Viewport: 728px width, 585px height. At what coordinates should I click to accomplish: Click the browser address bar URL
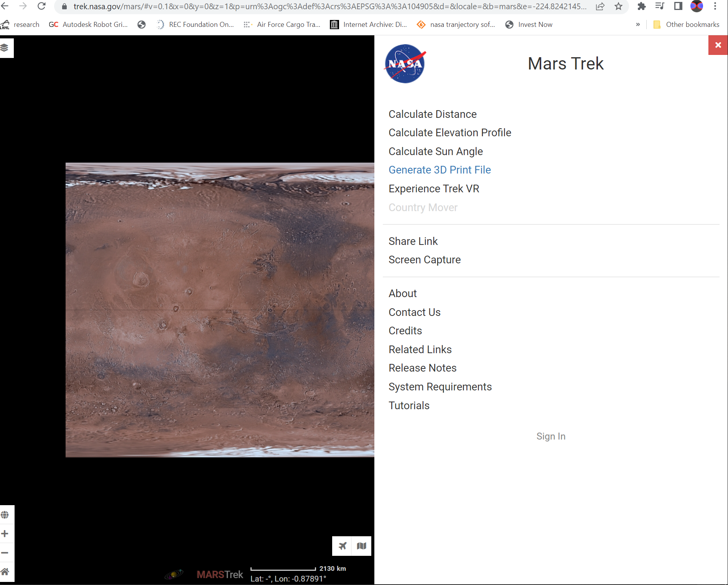(x=330, y=7)
